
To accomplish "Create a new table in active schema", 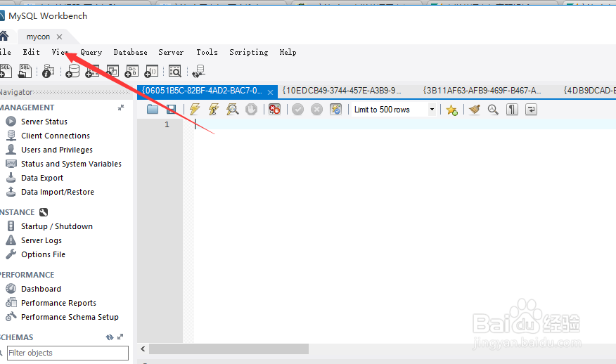I will tap(92, 71).
